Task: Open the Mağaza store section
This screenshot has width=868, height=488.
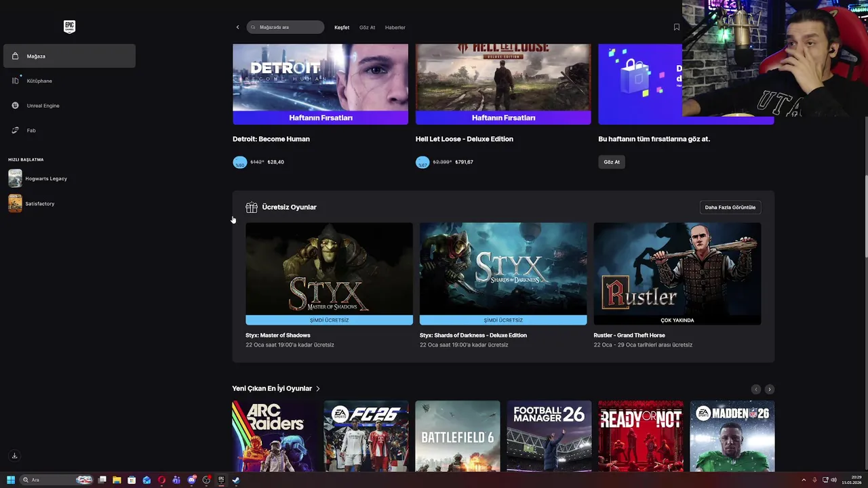Action: point(69,56)
